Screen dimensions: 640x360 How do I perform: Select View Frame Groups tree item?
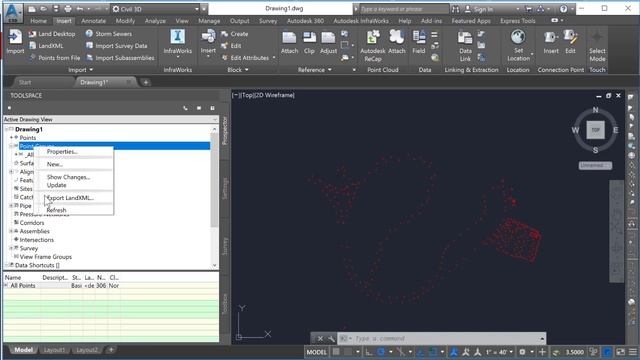point(46,257)
